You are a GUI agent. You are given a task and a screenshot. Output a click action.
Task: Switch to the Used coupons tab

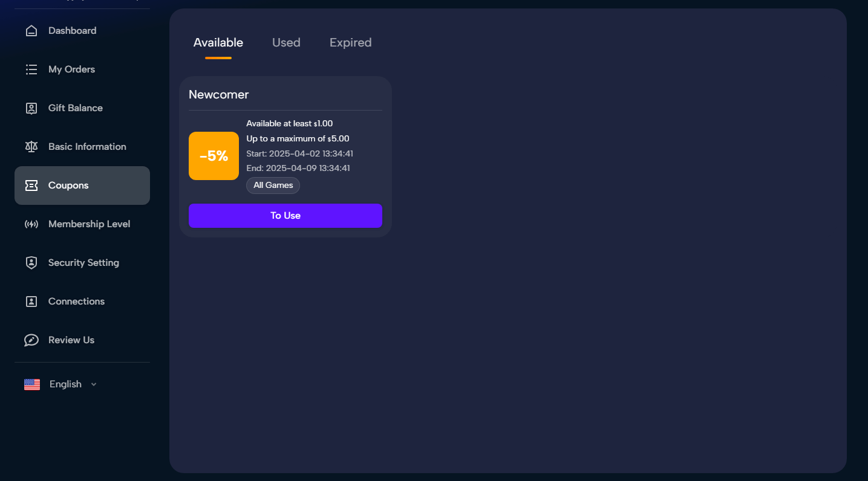click(x=286, y=43)
